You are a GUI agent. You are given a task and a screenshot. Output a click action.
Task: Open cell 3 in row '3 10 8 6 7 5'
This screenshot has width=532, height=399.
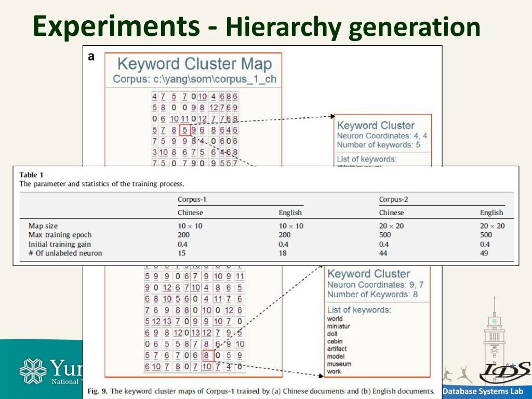154,152
